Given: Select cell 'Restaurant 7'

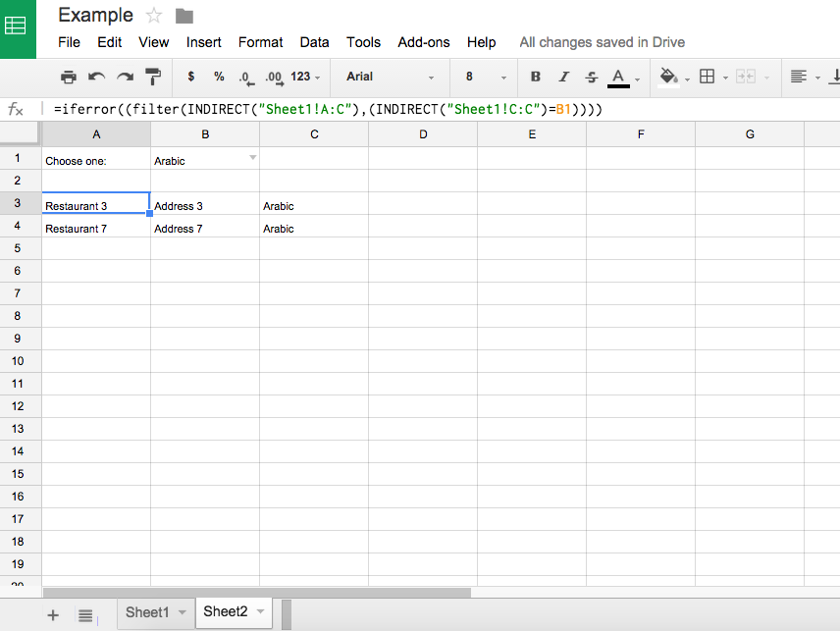Looking at the screenshot, I should (x=96, y=226).
